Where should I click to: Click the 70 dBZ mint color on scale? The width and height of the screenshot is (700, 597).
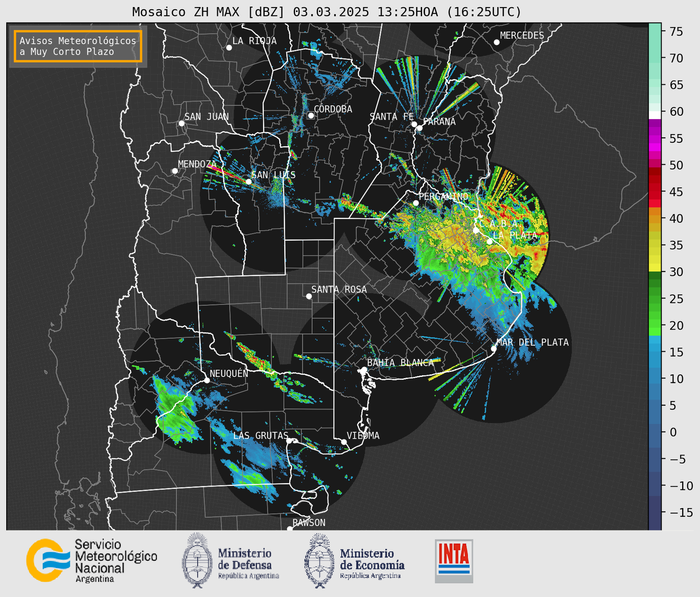[655, 58]
